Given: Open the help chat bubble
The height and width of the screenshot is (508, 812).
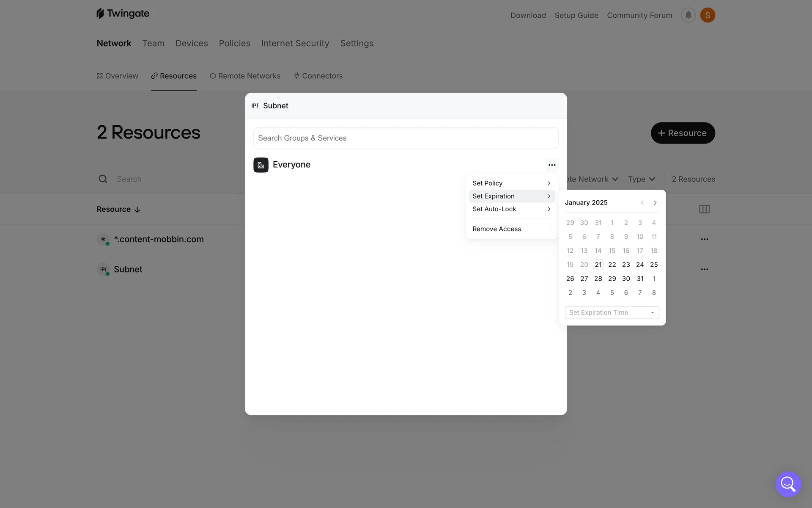Looking at the screenshot, I should point(788,484).
